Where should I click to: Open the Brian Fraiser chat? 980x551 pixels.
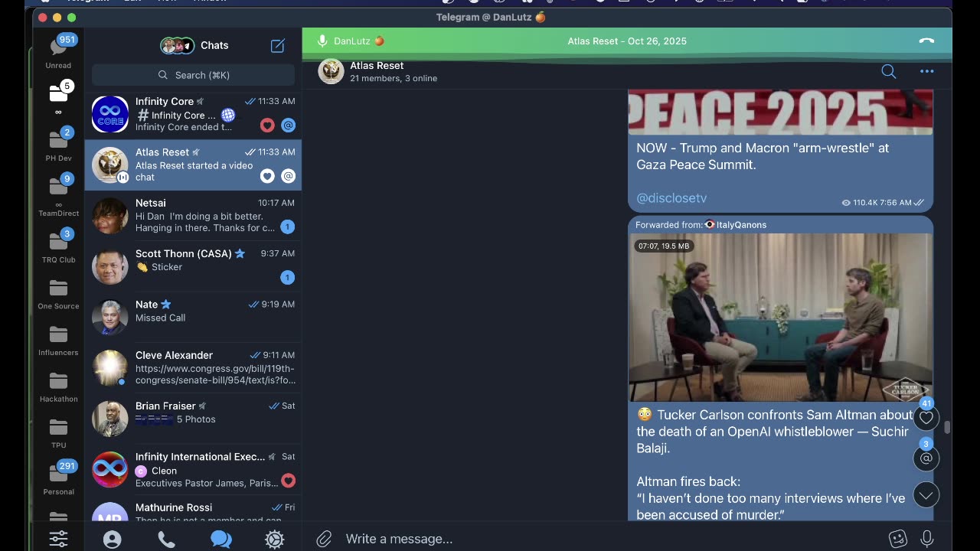pos(193,419)
